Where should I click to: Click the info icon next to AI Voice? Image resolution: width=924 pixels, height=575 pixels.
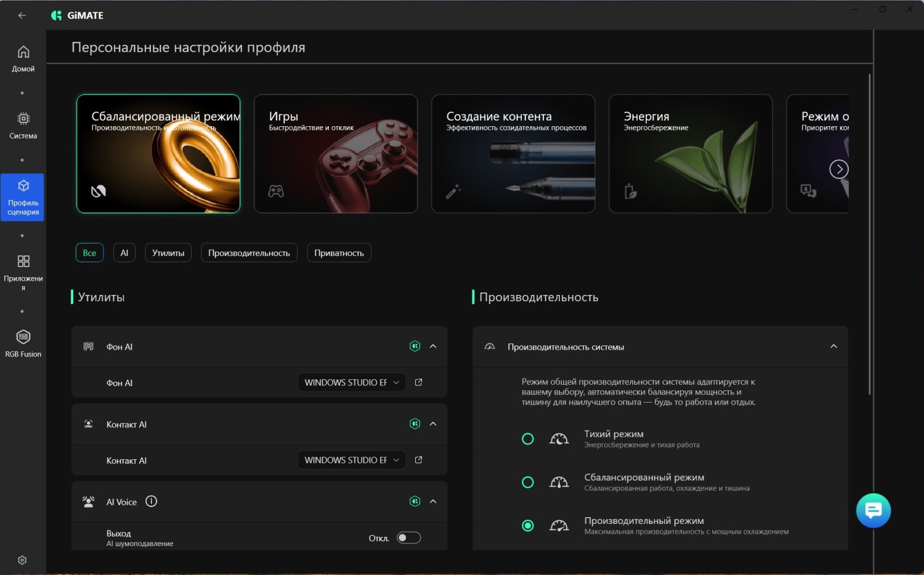pos(152,501)
